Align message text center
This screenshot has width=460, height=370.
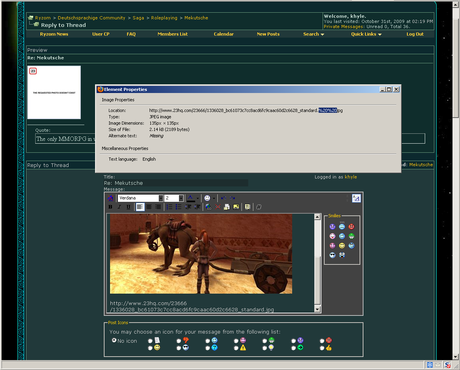149,207
